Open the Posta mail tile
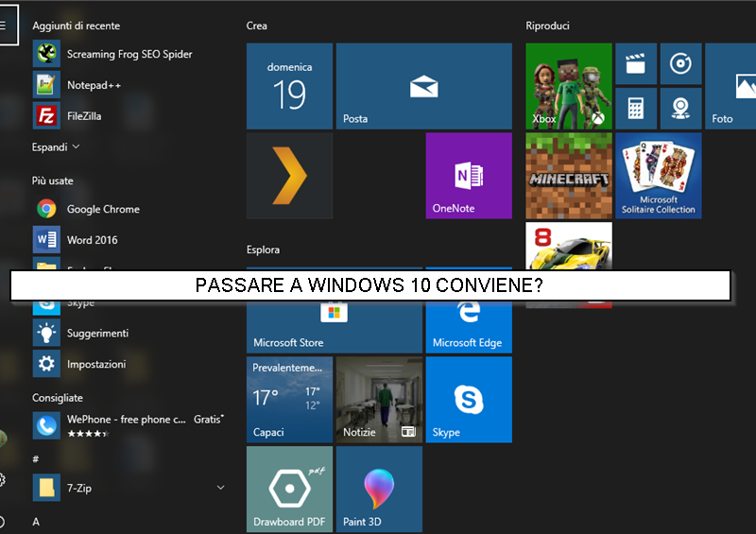Viewport: 756px width, 534px height. click(423, 86)
